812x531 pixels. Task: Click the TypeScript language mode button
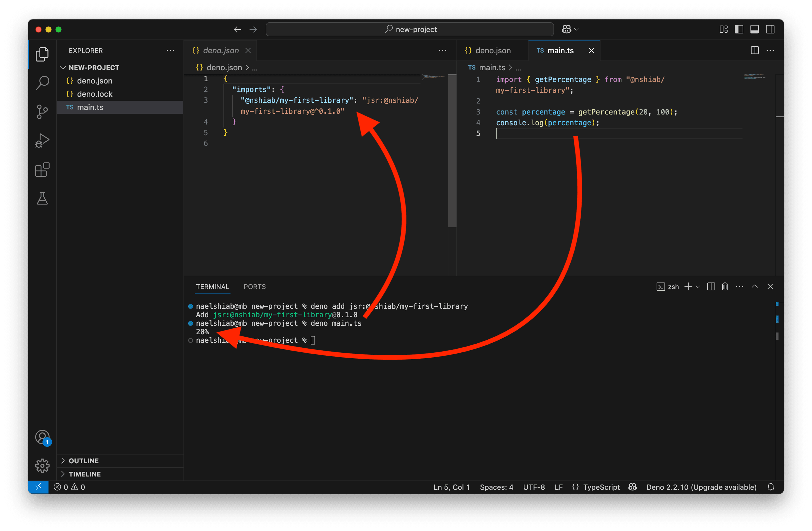[601, 487]
